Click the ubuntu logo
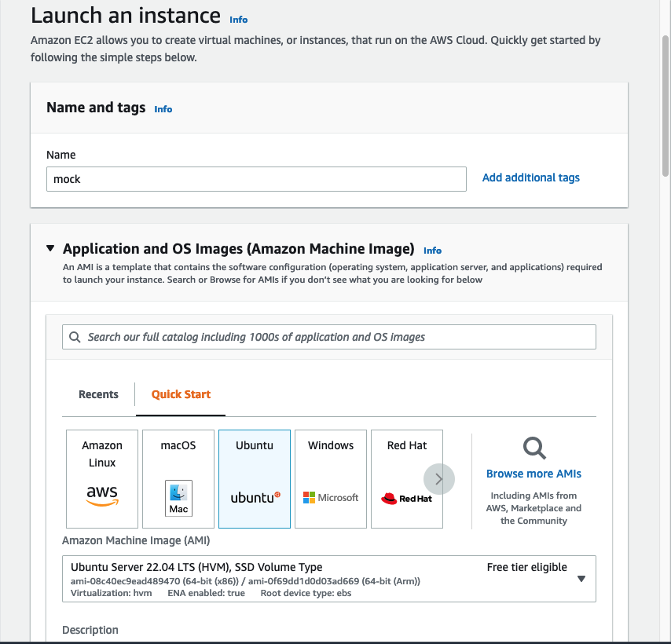 (x=255, y=498)
